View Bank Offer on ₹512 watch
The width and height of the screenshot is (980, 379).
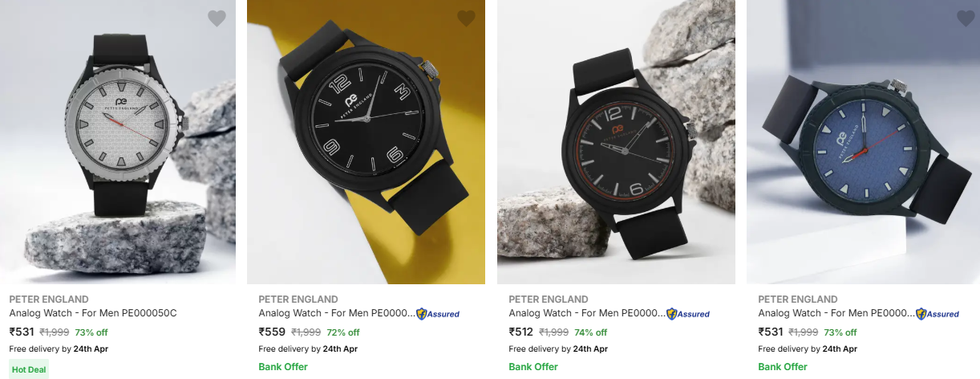533,367
